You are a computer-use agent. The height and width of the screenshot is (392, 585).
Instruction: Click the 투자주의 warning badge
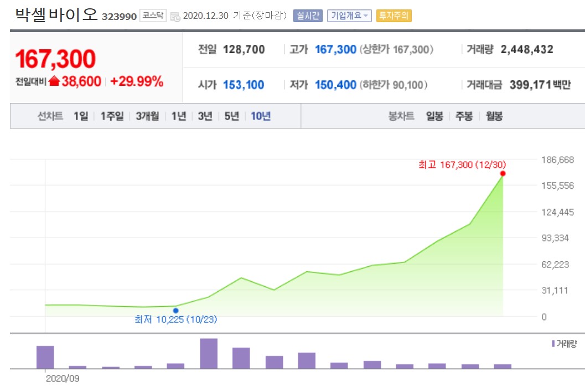[x=394, y=16]
